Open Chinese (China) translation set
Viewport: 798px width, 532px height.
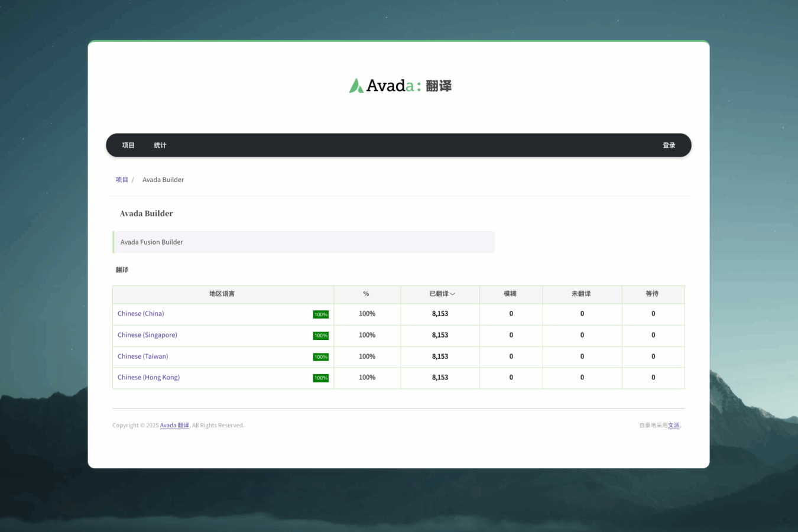coord(141,314)
